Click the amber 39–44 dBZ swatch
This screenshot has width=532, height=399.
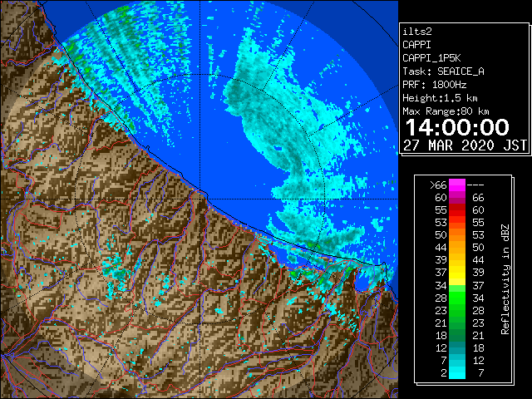click(457, 260)
